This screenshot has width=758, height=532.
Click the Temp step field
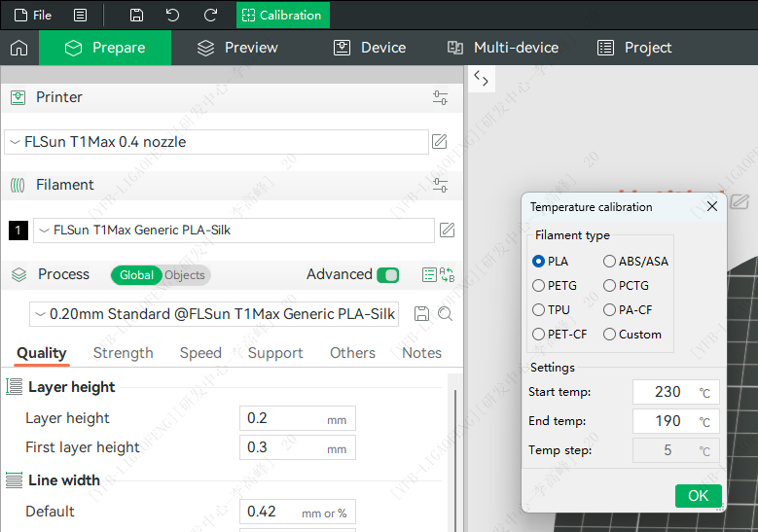676,450
